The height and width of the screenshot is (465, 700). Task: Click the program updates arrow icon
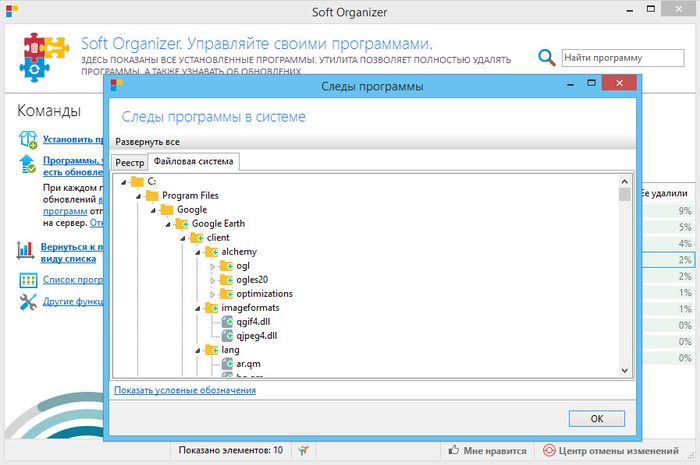(27, 164)
